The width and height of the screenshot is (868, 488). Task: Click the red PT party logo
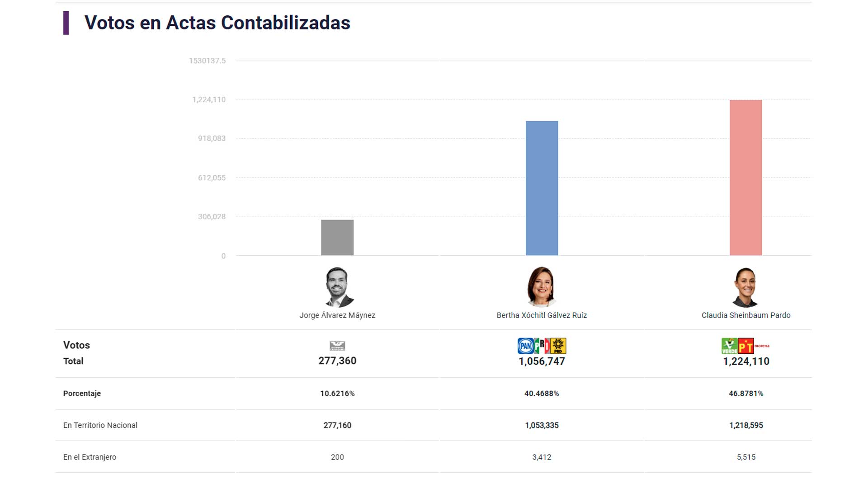click(x=745, y=346)
